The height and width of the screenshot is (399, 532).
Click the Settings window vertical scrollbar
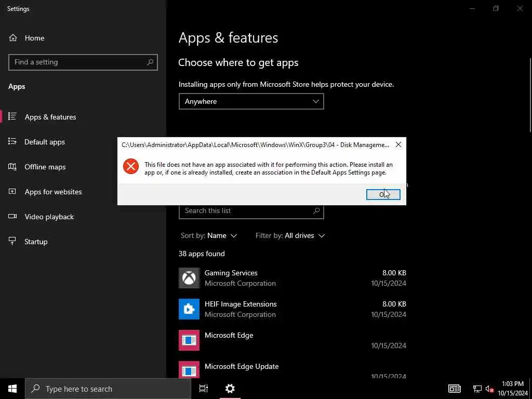tap(530, 95)
